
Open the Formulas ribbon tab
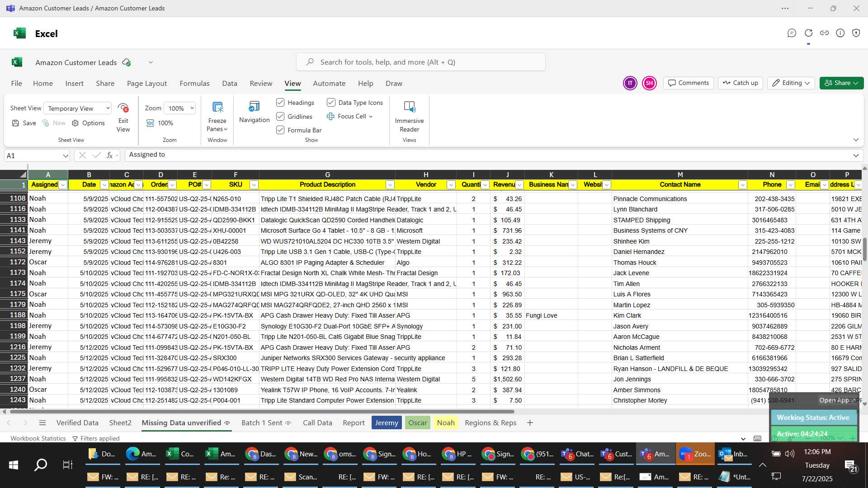[x=194, y=83]
